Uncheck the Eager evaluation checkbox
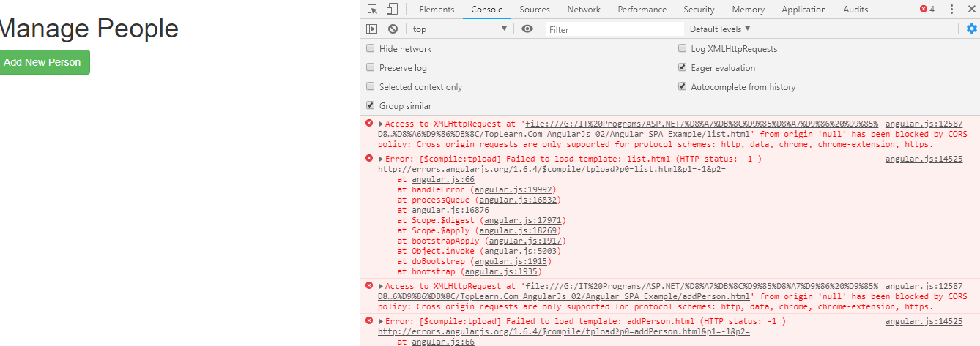The width and height of the screenshot is (980, 346). 682,68
